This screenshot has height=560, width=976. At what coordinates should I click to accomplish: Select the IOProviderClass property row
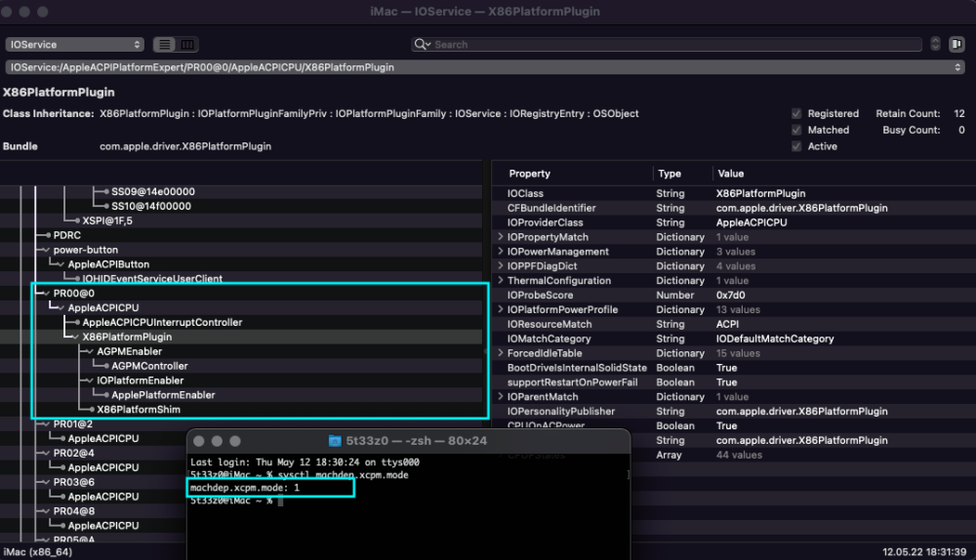pos(734,222)
